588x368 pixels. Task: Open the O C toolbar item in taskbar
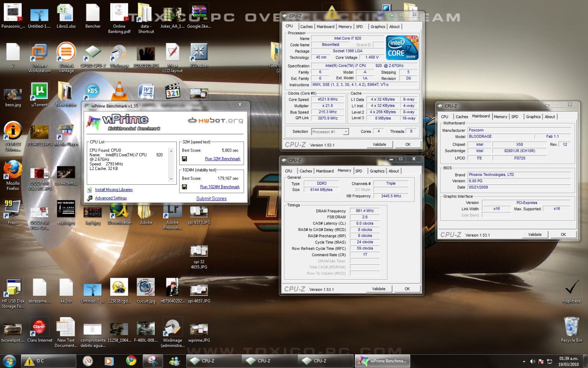tap(49, 361)
